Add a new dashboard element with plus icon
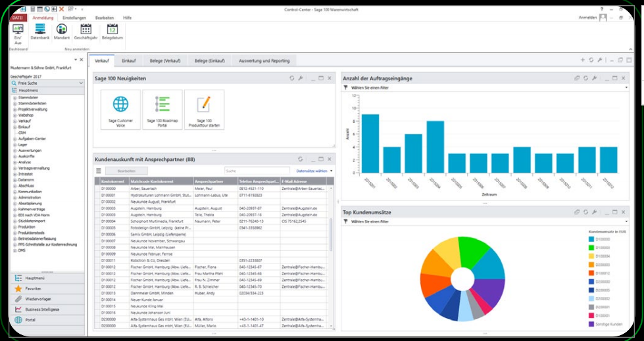 point(582,60)
